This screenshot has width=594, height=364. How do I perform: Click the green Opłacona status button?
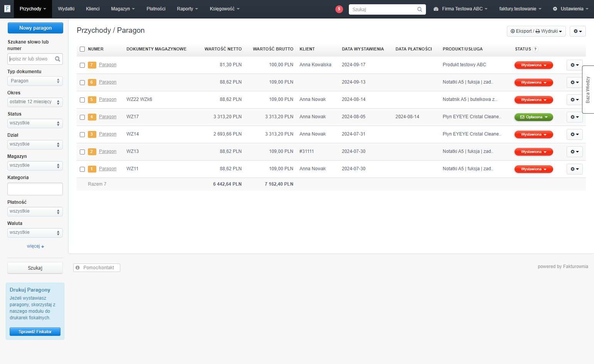tap(534, 117)
